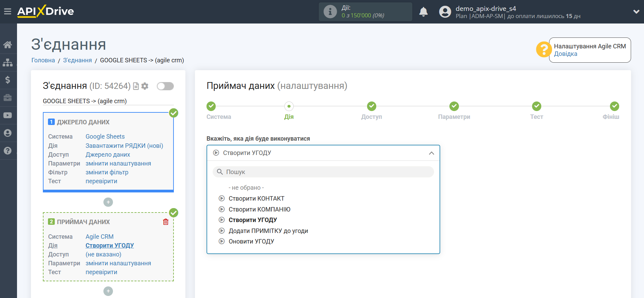Click the actions info icon
The height and width of the screenshot is (298, 644).
coord(330,12)
